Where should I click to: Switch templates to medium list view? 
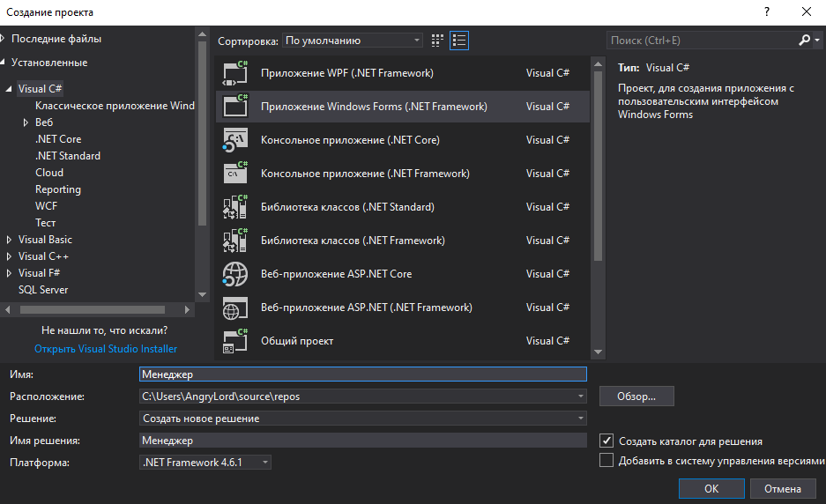click(x=459, y=41)
